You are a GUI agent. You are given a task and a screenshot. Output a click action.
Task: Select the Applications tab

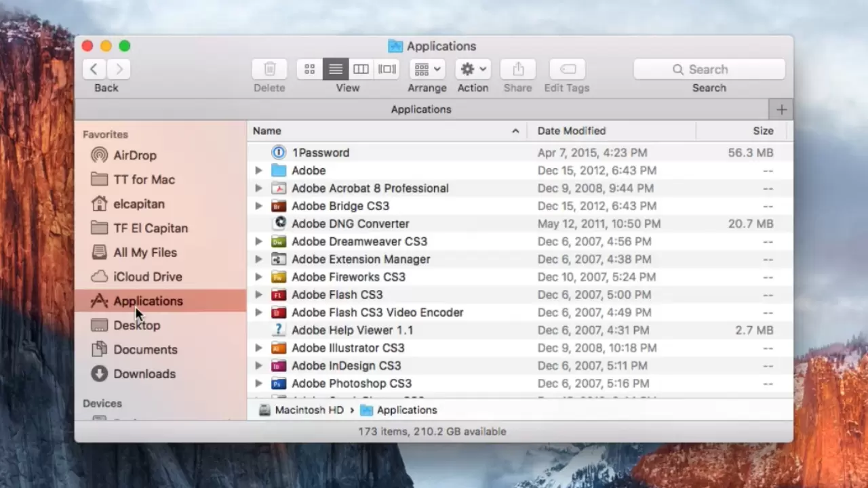point(422,109)
